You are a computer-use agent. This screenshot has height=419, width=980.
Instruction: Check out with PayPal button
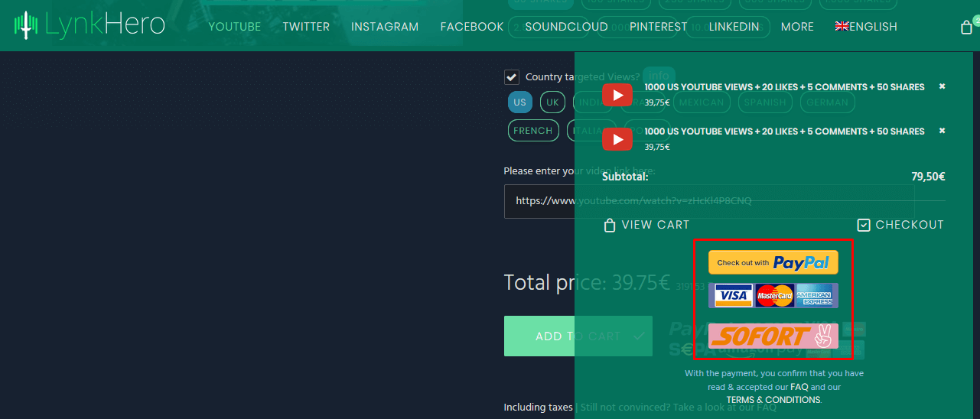click(x=773, y=262)
